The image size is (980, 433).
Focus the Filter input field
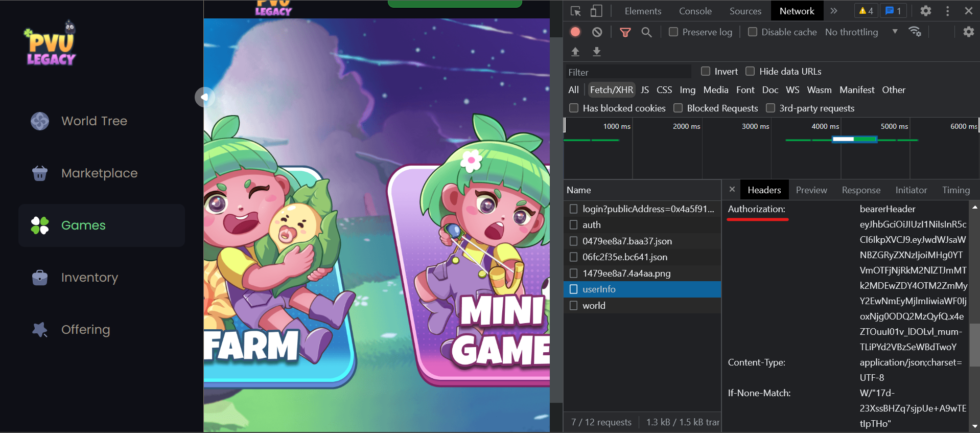[x=628, y=72]
